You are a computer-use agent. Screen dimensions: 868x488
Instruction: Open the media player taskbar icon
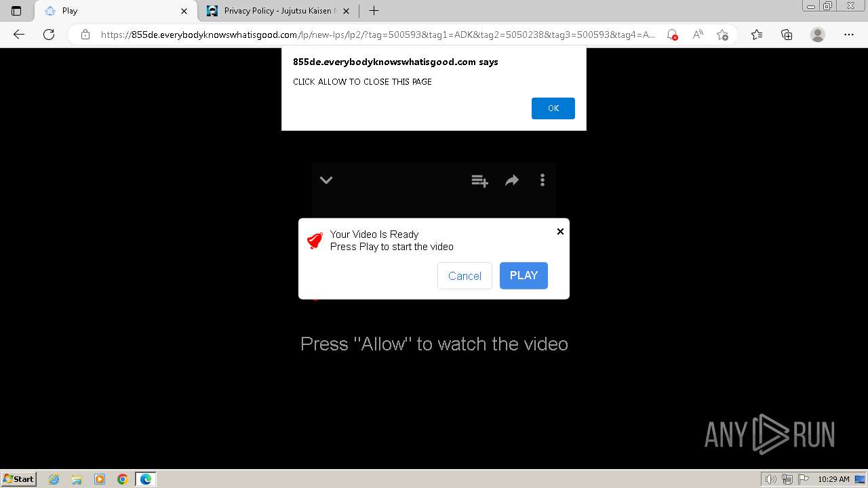coord(100,479)
